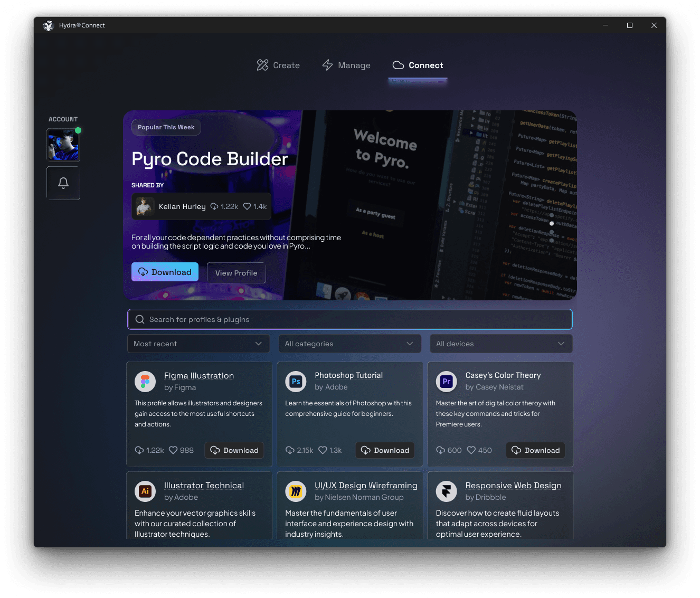The height and width of the screenshot is (598, 700).
Task: Open UI/UX Design Wireframing link
Action: (x=366, y=485)
